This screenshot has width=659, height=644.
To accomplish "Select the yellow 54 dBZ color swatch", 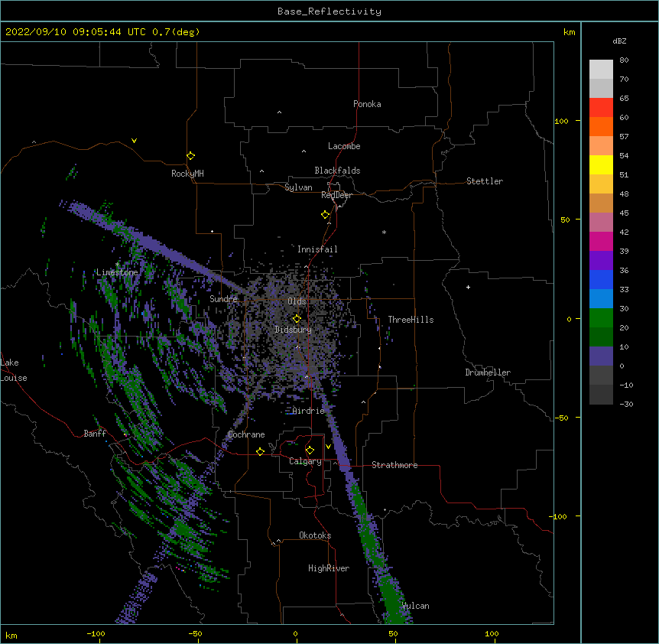I will coord(601,164).
